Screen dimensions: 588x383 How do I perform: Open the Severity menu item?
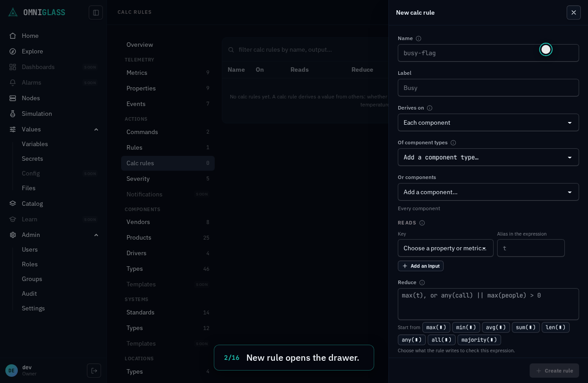click(x=168, y=179)
